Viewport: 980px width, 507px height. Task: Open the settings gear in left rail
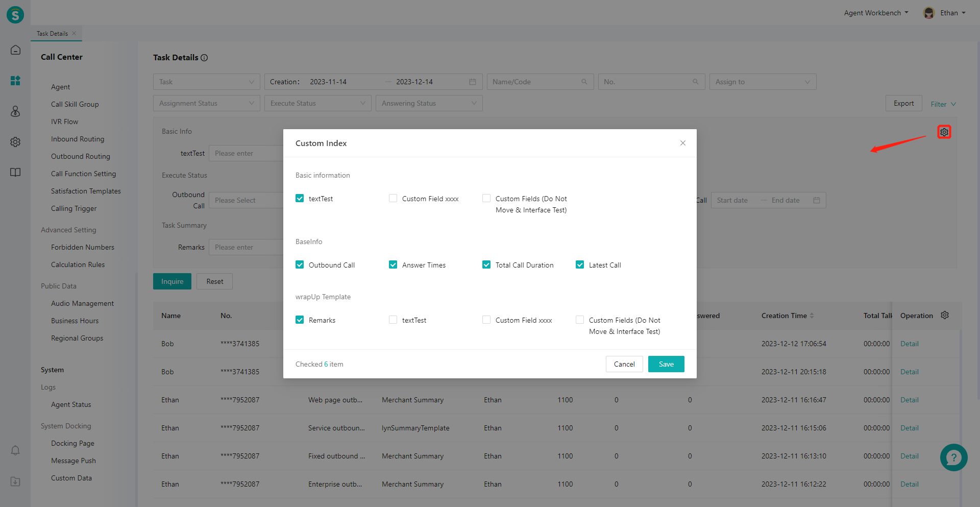(15, 142)
